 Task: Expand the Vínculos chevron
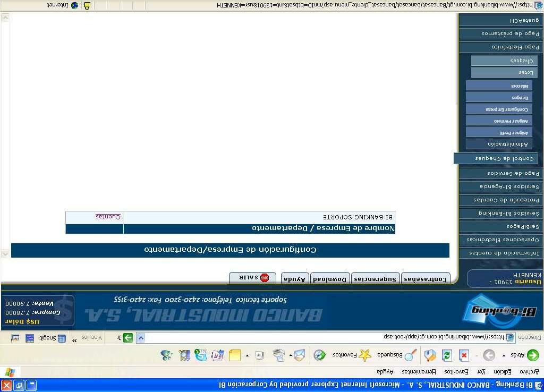tap(74, 340)
